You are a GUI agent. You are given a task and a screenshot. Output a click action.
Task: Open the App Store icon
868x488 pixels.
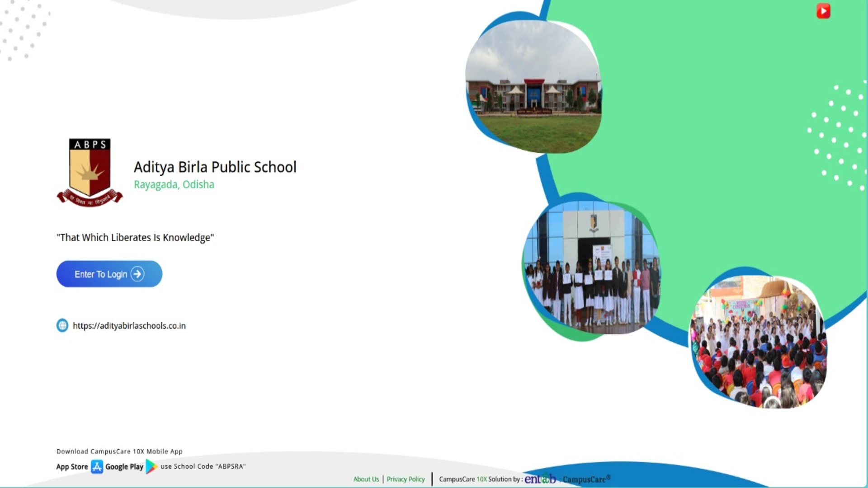click(97, 466)
